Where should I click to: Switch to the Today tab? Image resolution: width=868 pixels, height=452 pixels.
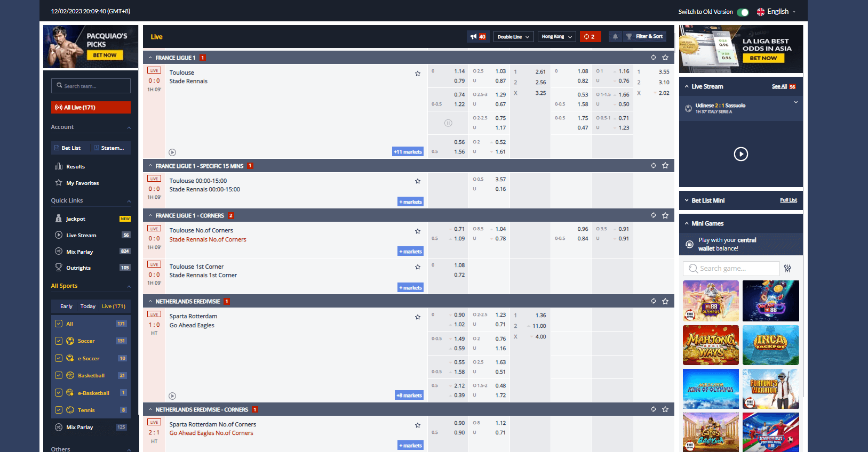pos(88,306)
